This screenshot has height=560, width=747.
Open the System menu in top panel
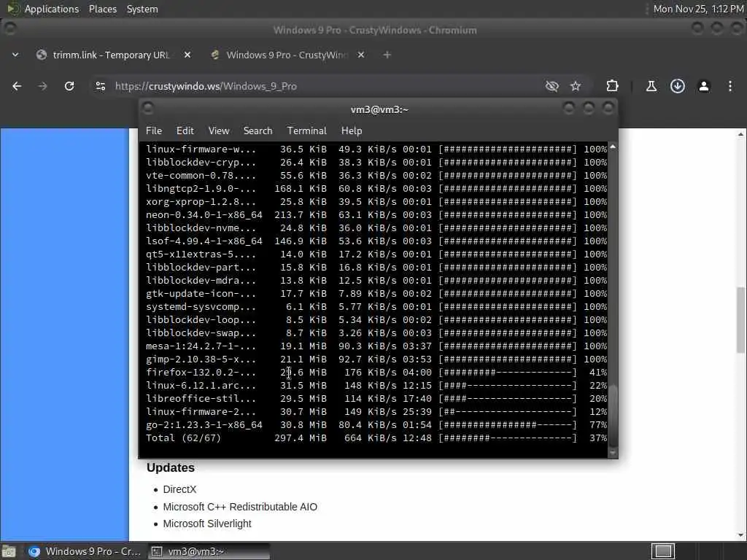[x=142, y=9]
